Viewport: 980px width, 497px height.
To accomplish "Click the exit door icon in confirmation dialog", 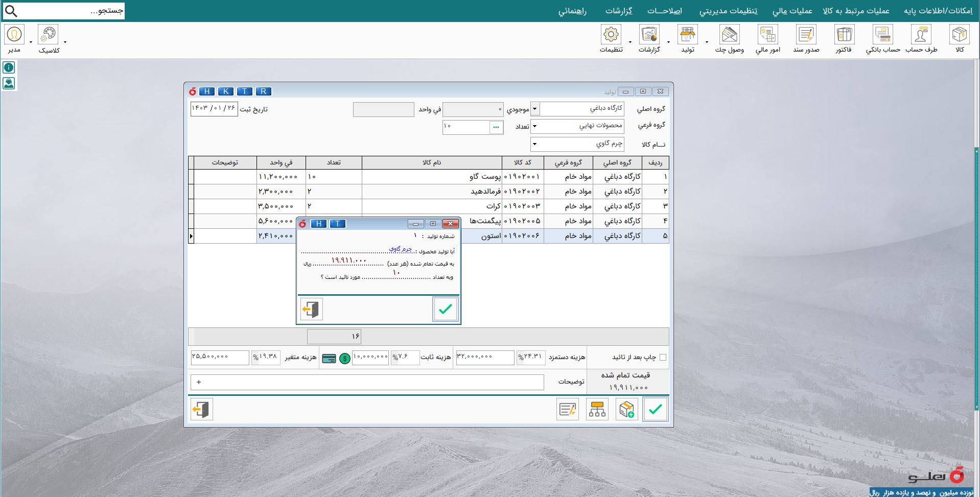I will pos(311,309).
